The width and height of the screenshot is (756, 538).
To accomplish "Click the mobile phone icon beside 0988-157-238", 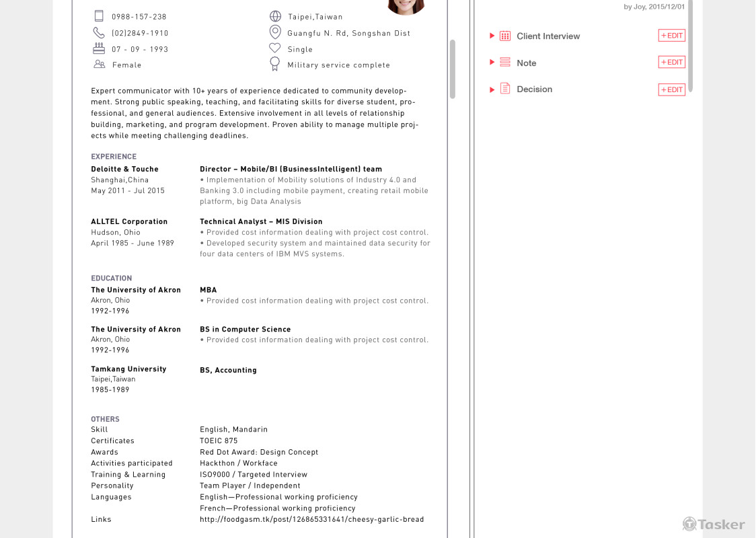I will point(99,16).
